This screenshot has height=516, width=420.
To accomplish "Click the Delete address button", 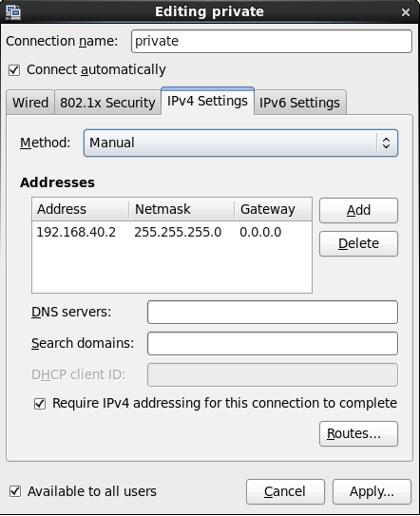I will pos(358,243).
